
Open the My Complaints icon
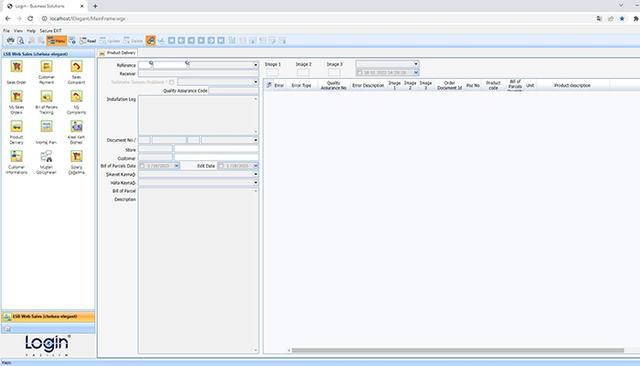coord(76,97)
